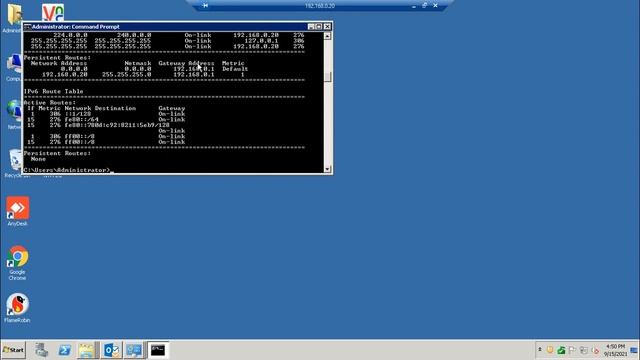Click the 'Gateway Address' column header text
The image size is (640, 360).
click(x=186, y=63)
